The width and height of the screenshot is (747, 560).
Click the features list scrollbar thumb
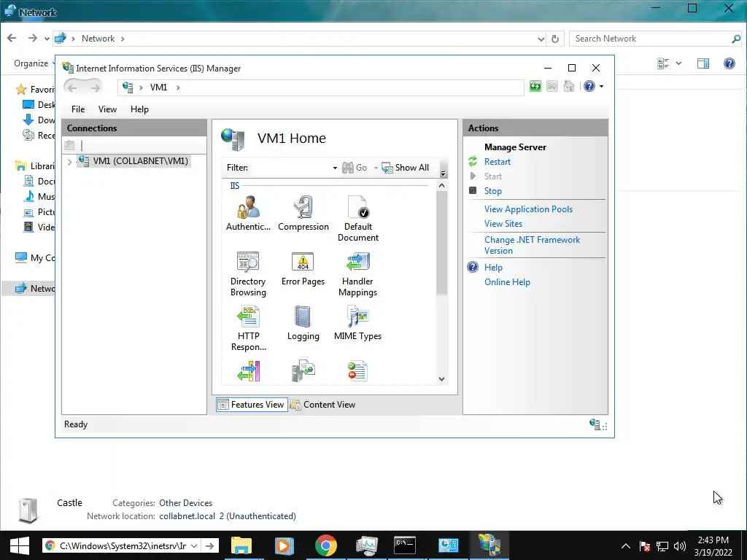(x=441, y=243)
